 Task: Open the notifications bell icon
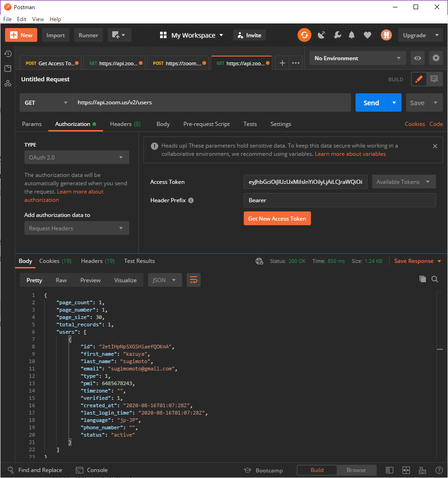point(351,35)
